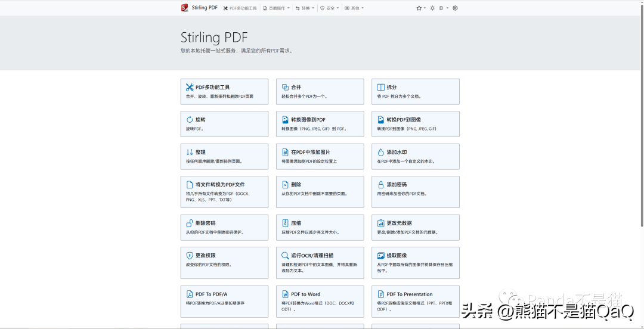Click the 添加密码 card's lock icon

pyautogui.click(x=380, y=184)
